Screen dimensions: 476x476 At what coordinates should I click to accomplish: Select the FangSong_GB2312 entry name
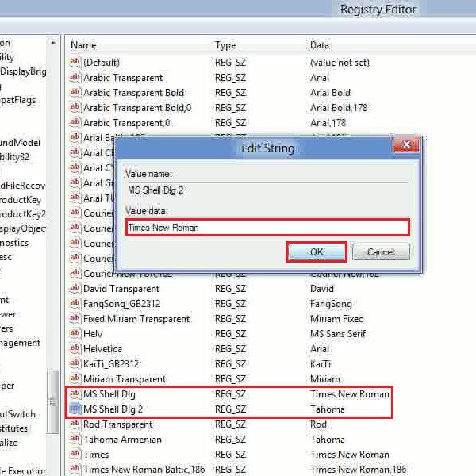pyautogui.click(x=121, y=304)
